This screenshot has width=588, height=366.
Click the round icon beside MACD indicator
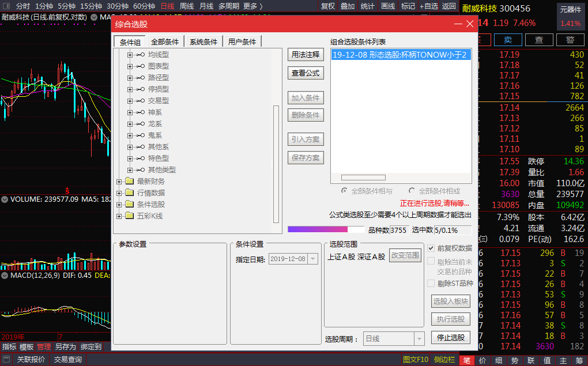(5, 276)
